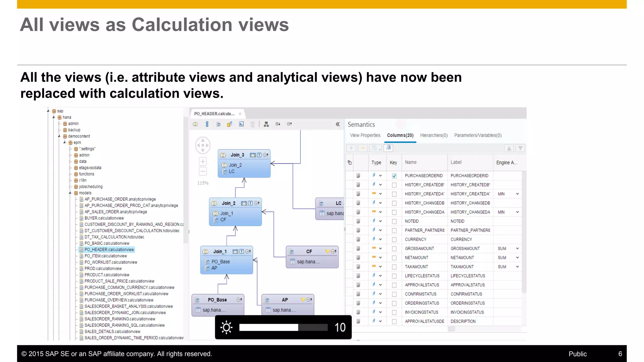Select the Aggregation node tool in diagram toolbar
Viewport: 644px width, 362px height.
(230, 124)
